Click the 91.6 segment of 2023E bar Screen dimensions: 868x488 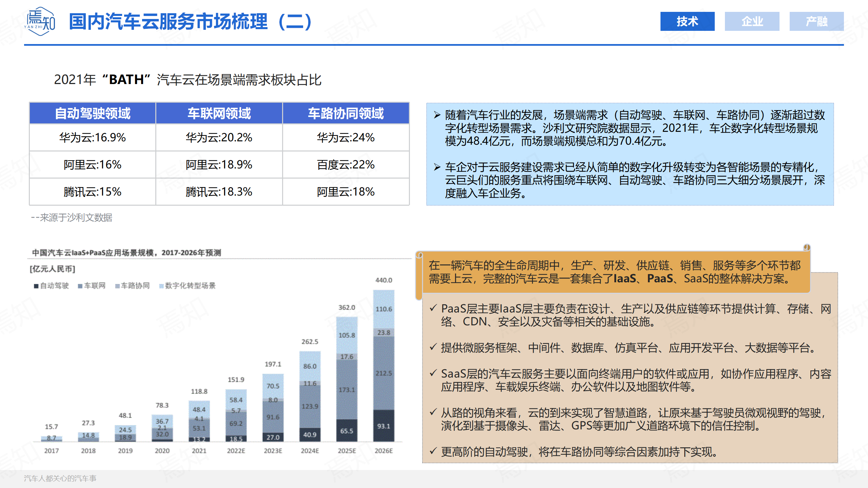pos(273,417)
